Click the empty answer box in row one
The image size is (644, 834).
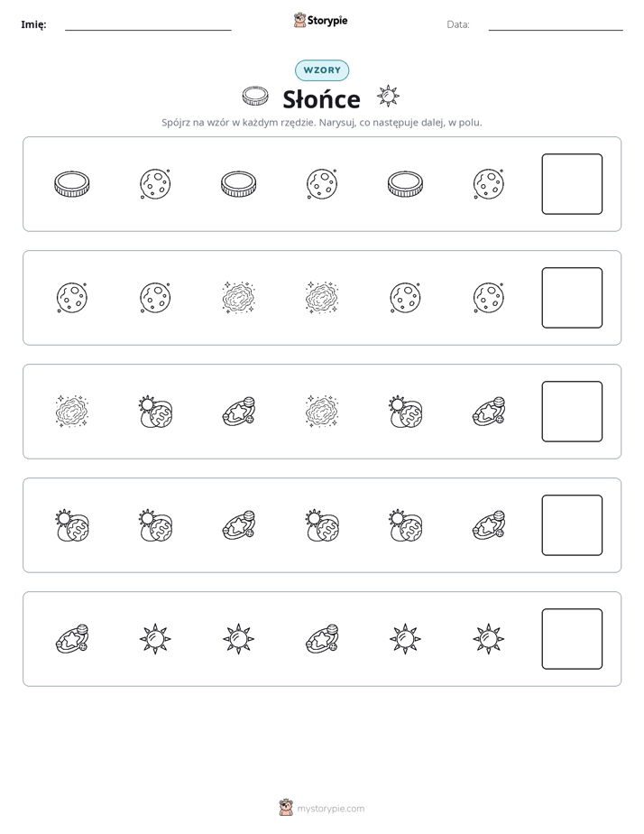tap(572, 184)
